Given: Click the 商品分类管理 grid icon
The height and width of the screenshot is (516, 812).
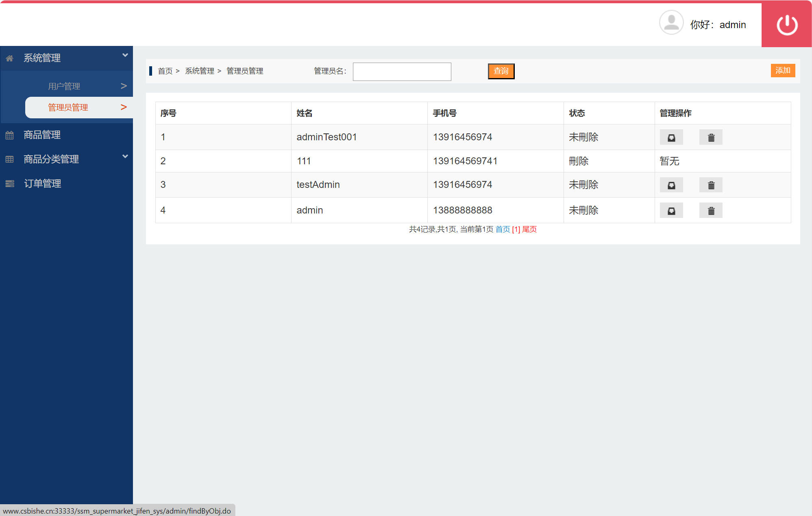Looking at the screenshot, I should pos(9,159).
